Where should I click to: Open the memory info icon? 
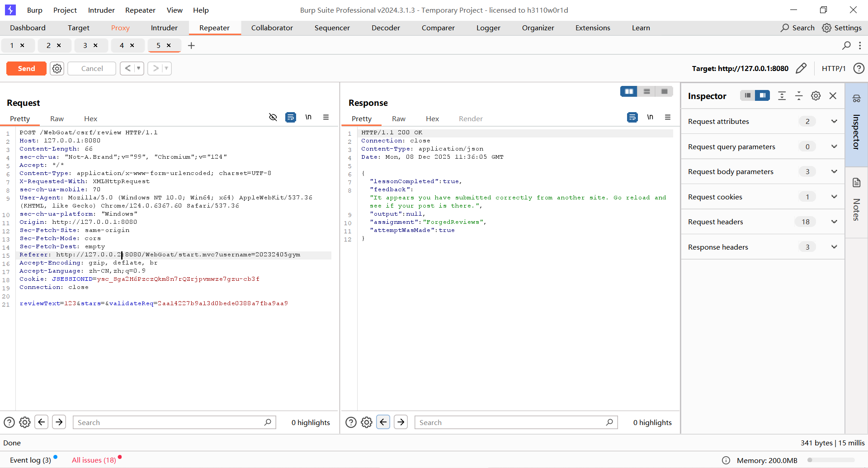726,460
